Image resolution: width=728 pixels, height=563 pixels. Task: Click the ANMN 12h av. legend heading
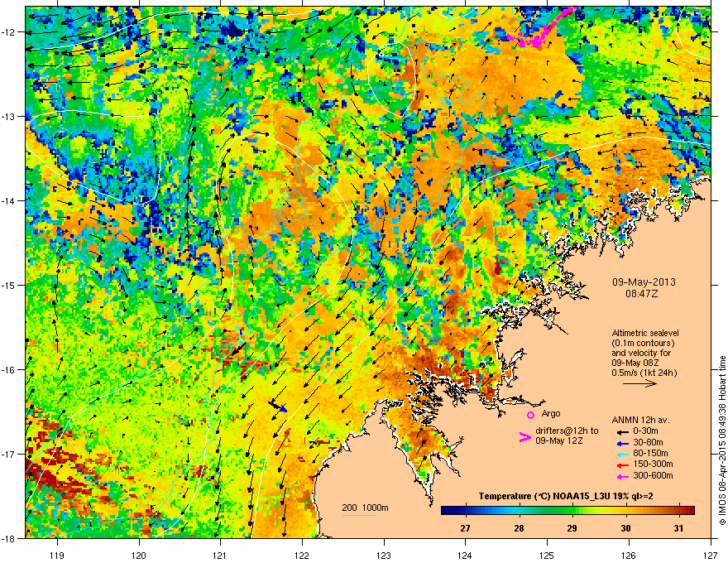pyautogui.click(x=640, y=421)
